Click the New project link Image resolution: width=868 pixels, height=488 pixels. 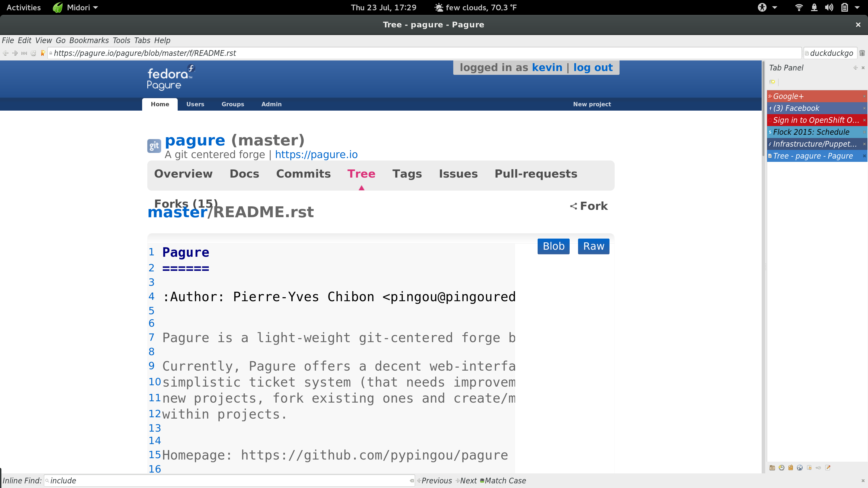(592, 104)
